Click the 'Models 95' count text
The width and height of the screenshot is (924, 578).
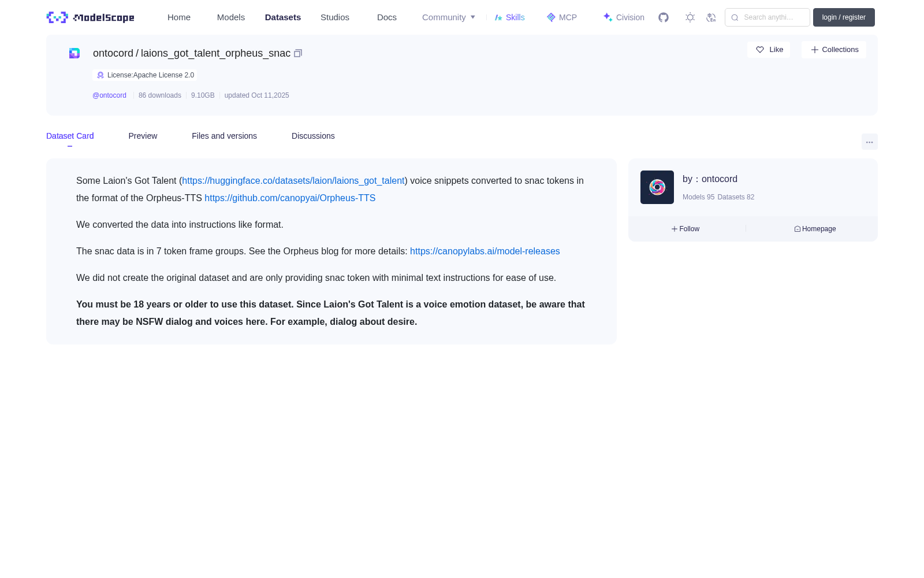coord(698,197)
